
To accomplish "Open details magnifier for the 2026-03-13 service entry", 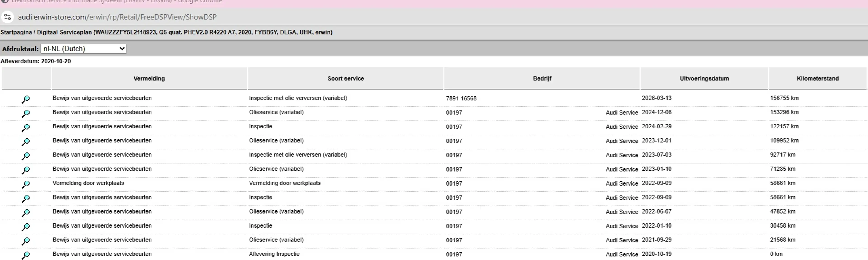I will point(26,99).
